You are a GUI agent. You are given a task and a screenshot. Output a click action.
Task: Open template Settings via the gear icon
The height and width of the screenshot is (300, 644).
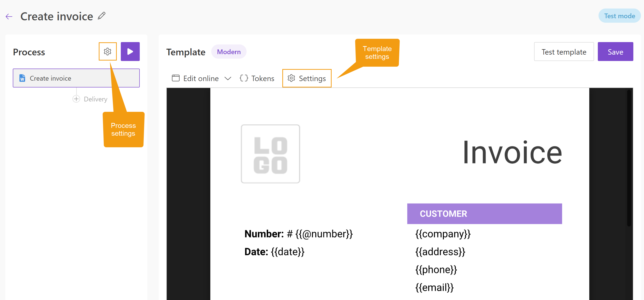point(291,78)
